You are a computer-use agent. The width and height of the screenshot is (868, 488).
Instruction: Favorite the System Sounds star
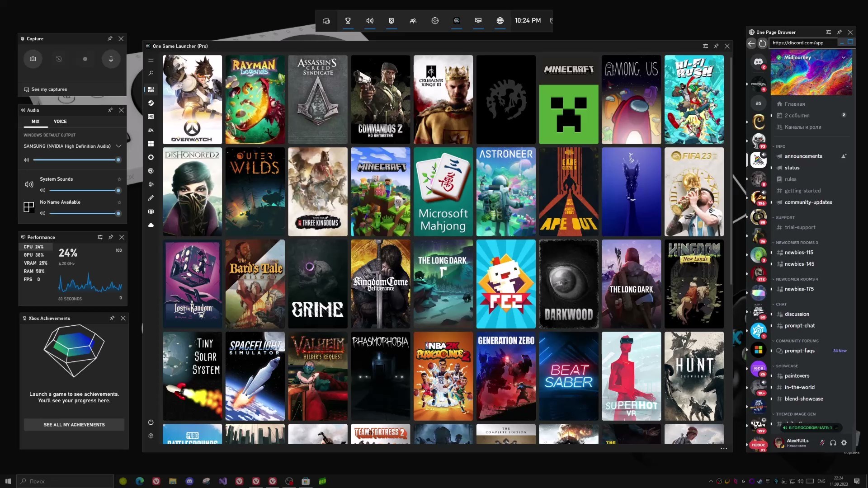[x=119, y=179]
